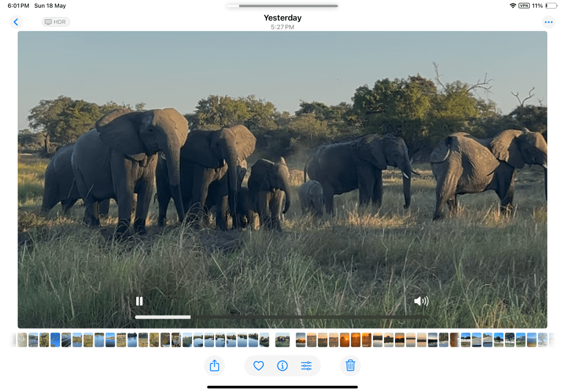The height and width of the screenshot is (392, 565).
Task: Tap the battery icon showing 11%
Action: coord(551,6)
